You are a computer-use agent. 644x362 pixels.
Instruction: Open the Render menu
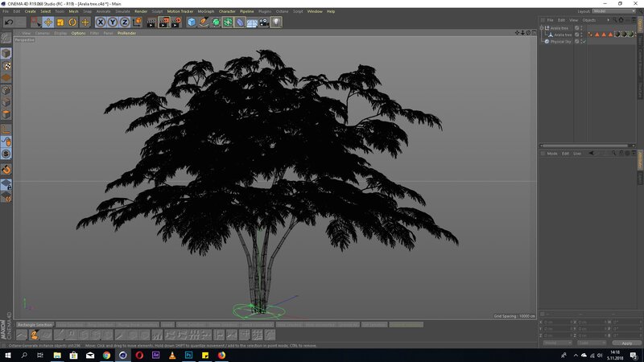point(141,11)
